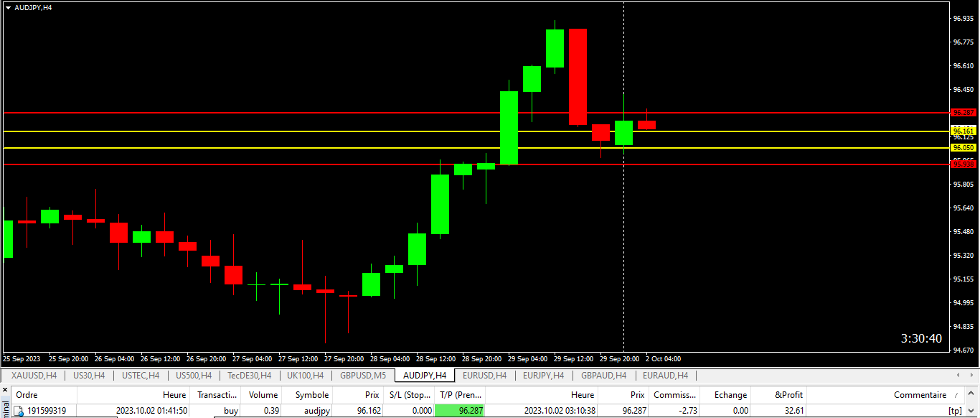This screenshot has height=418, width=980.
Task: Switch to the EURUSD,H4 chart tab
Action: pos(484,376)
